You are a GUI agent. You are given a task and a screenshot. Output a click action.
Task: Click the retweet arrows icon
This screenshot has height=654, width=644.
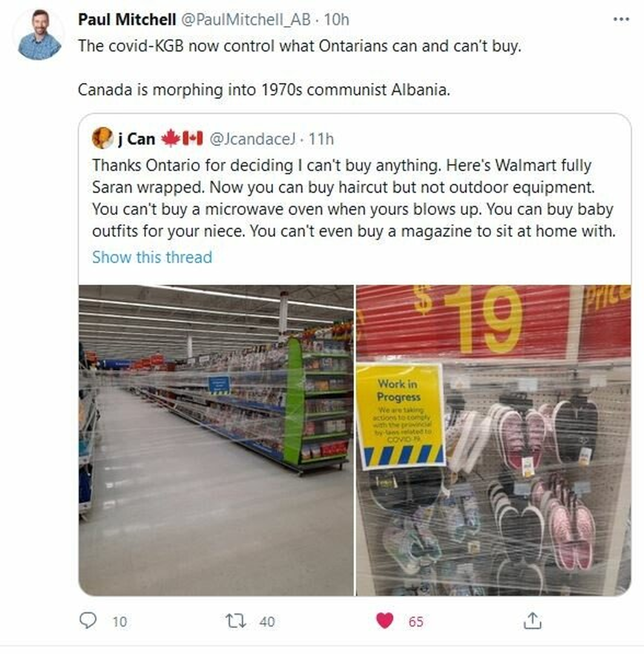(235, 621)
